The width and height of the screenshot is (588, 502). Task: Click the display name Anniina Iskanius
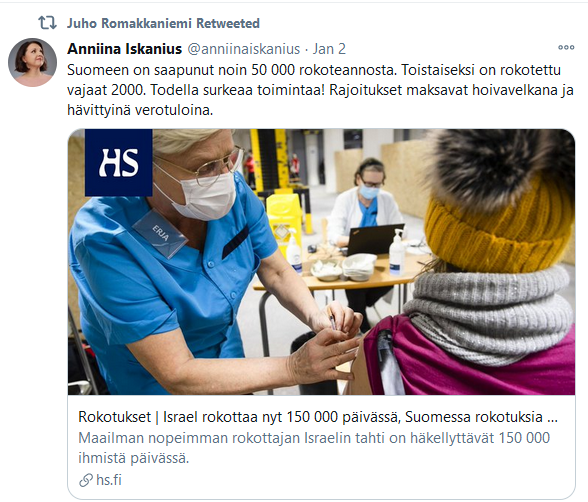click(124, 49)
